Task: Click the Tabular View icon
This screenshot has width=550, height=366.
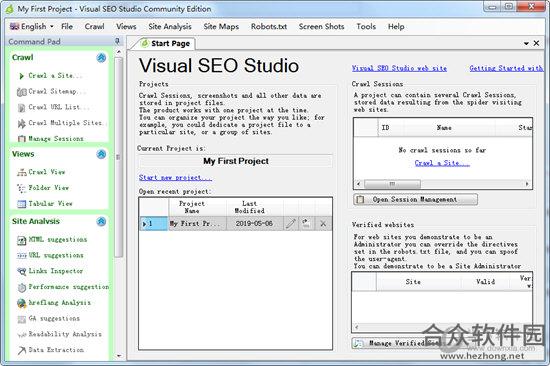Action: point(21,204)
